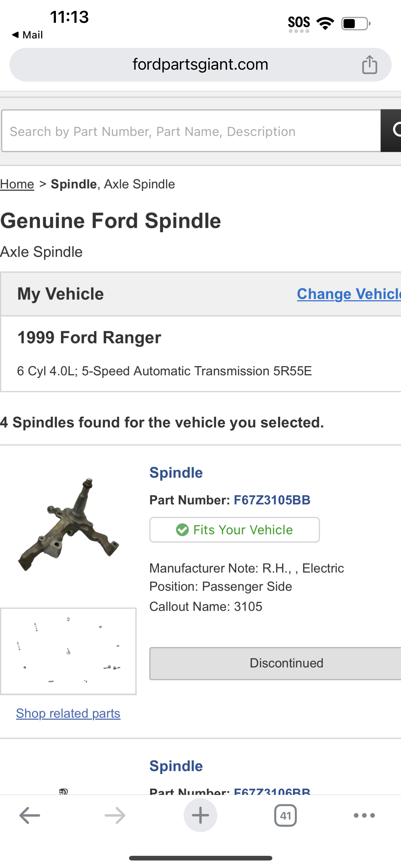Tap the Wi-Fi status icon
This screenshot has height=868, width=401.
(325, 23)
